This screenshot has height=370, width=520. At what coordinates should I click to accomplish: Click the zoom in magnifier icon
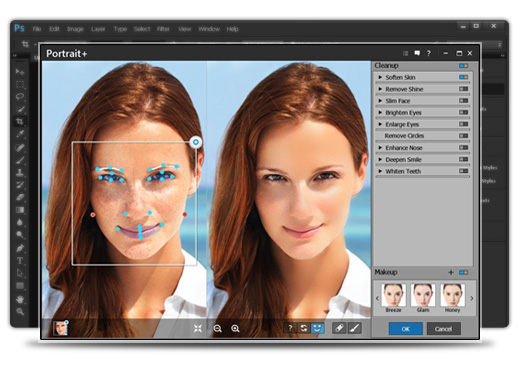click(235, 329)
